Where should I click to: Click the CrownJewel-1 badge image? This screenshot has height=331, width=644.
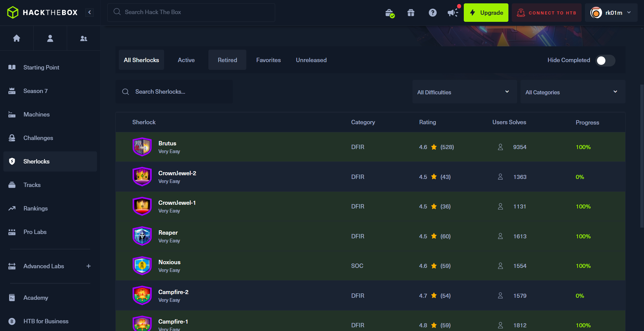[142, 206]
